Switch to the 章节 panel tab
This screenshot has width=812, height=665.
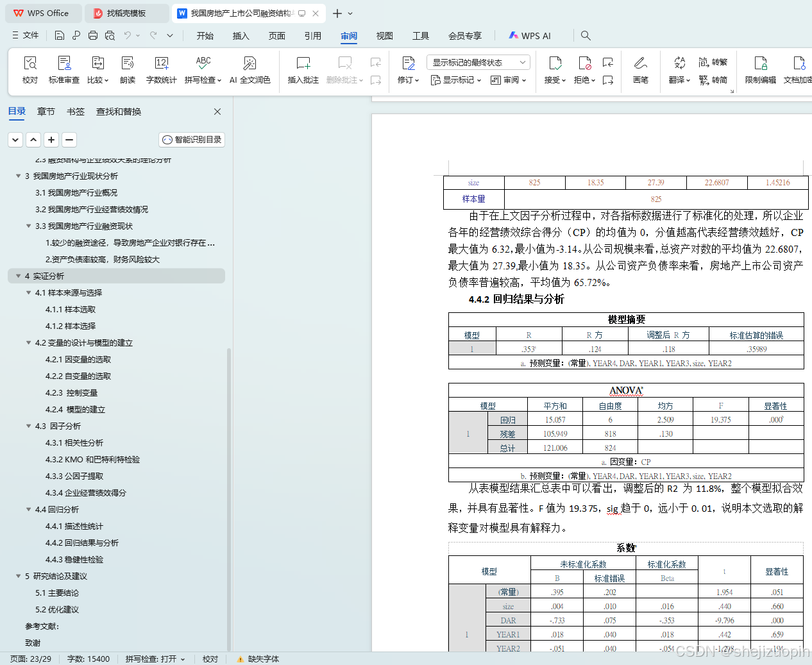(x=46, y=112)
